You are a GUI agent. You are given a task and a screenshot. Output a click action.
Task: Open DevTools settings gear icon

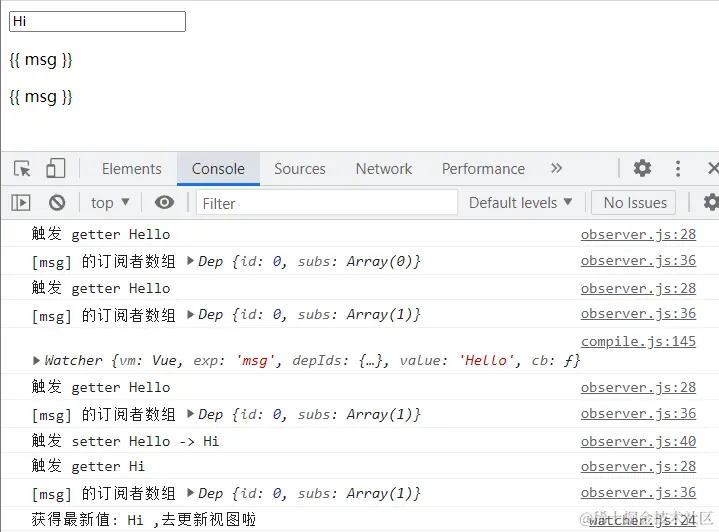point(642,168)
